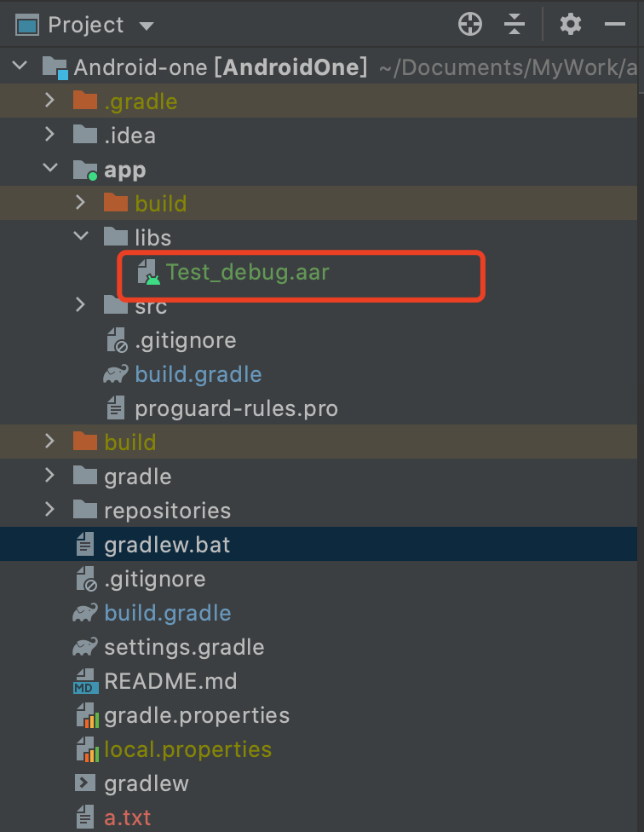Select proguard-rules.pro in the tree
The width and height of the screenshot is (644, 832).
pyautogui.click(x=236, y=408)
